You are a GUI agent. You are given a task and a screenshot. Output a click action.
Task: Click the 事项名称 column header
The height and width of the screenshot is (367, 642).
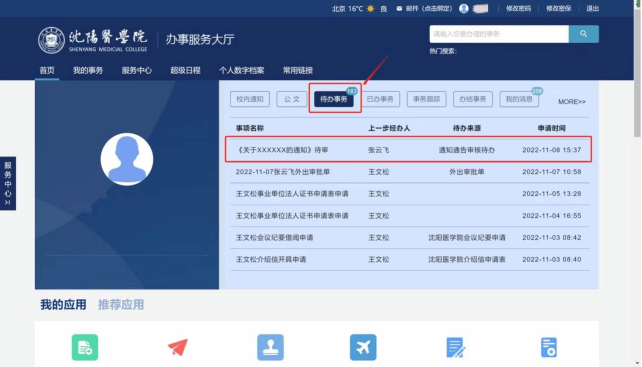point(250,128)
